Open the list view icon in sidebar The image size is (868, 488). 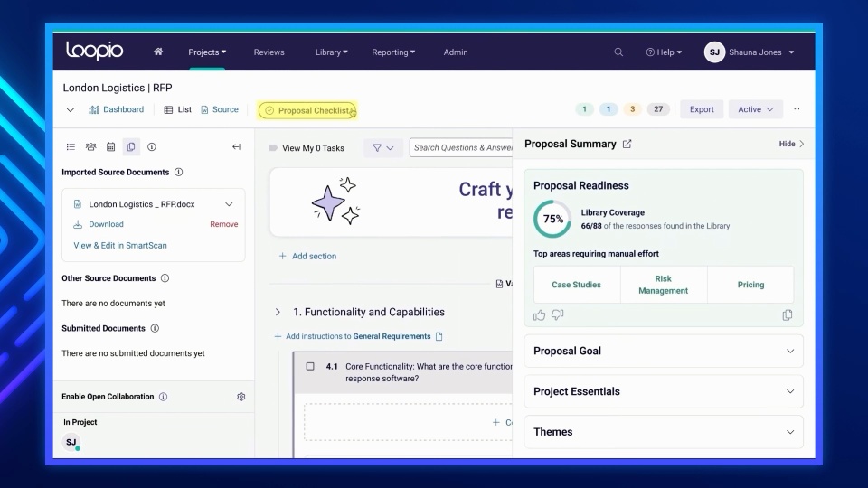pyautogui.click(x=71, y=146)
